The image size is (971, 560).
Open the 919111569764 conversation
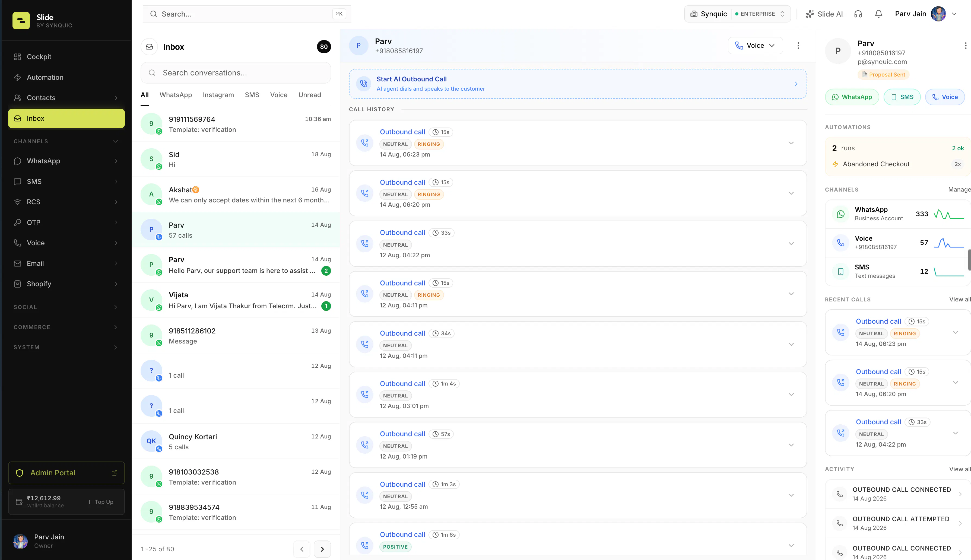[236, 124]
